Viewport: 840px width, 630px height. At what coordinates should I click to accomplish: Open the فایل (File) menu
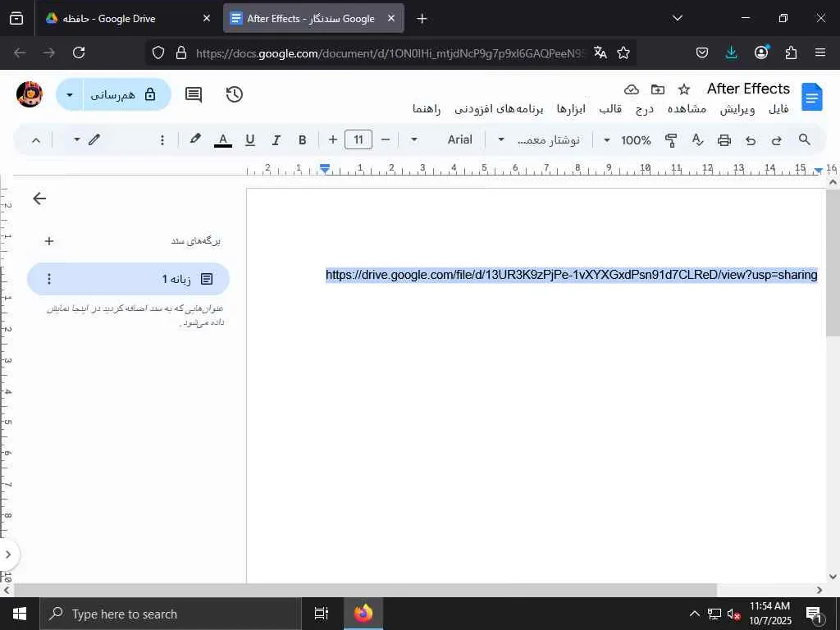[778, 109]
